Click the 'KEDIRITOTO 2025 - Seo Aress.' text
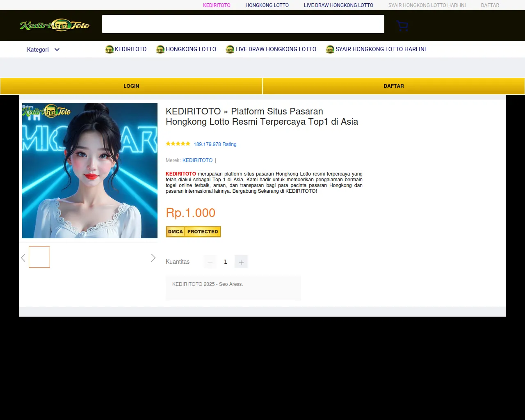This screenshot has width=525, height=420. (208, 284)
